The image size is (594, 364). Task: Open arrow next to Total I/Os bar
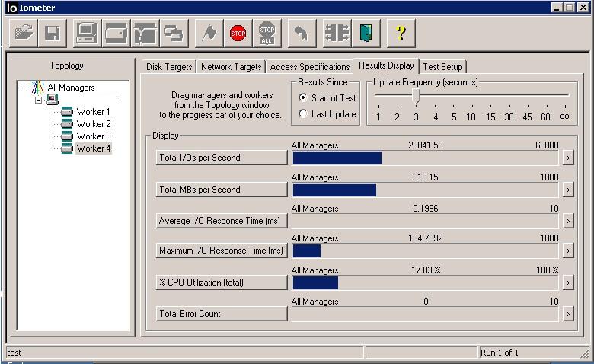[x=567, y=158]
